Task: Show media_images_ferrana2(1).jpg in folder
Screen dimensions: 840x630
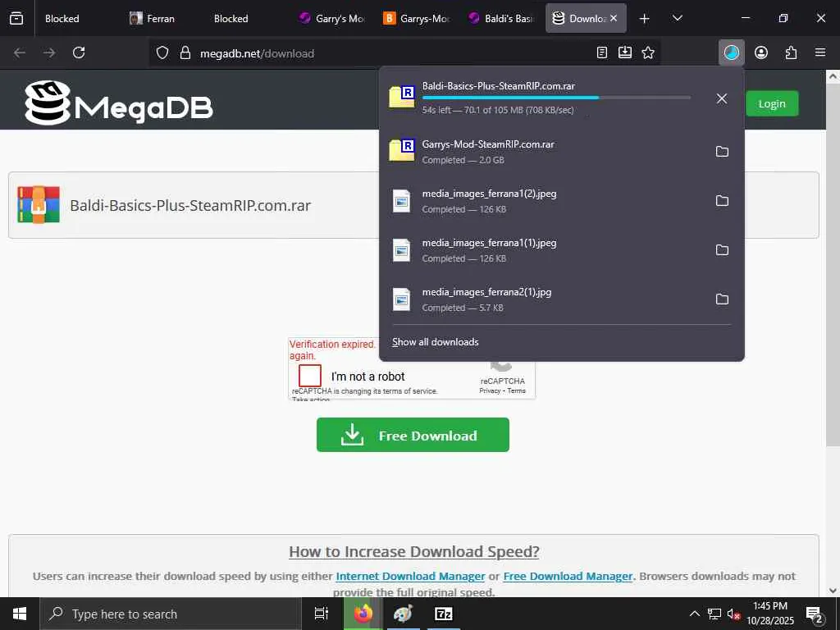Action: (x=722, y=299)
